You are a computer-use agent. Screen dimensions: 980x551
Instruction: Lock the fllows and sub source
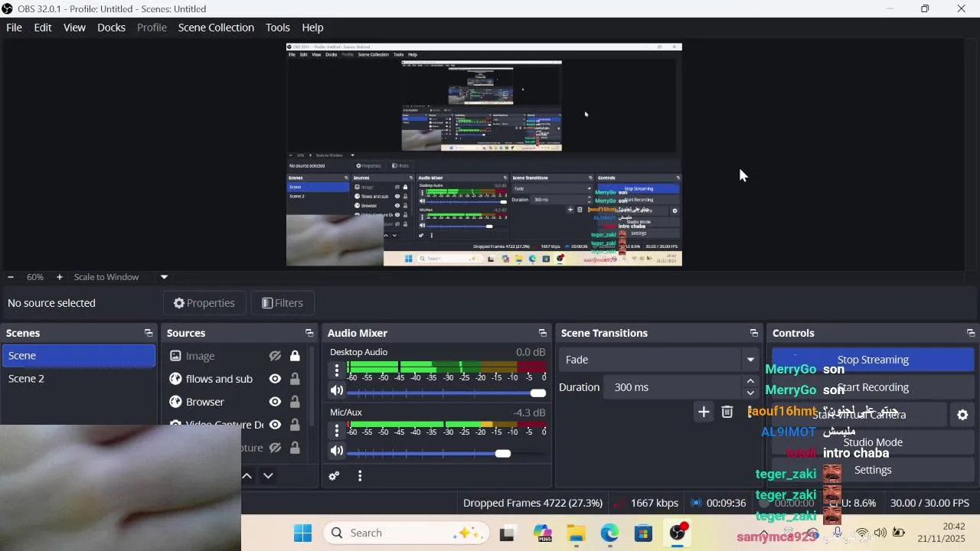pyautogui.click(x=295, y=379)
